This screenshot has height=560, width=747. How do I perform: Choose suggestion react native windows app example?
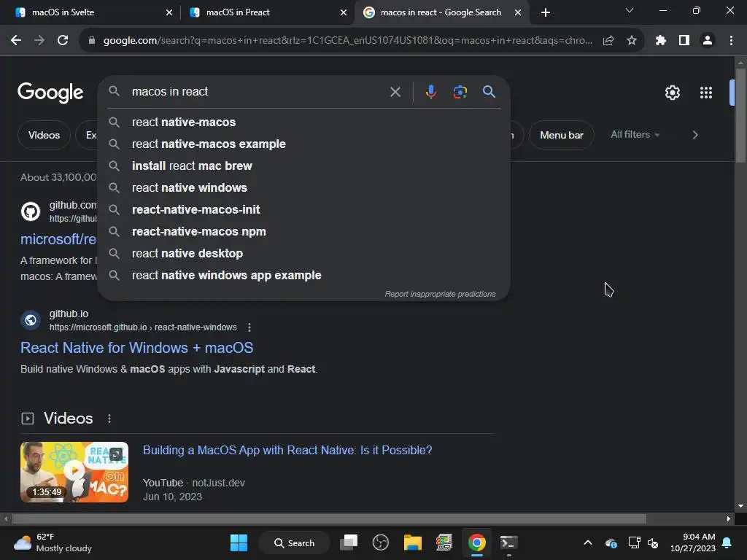tap(303, 276)
